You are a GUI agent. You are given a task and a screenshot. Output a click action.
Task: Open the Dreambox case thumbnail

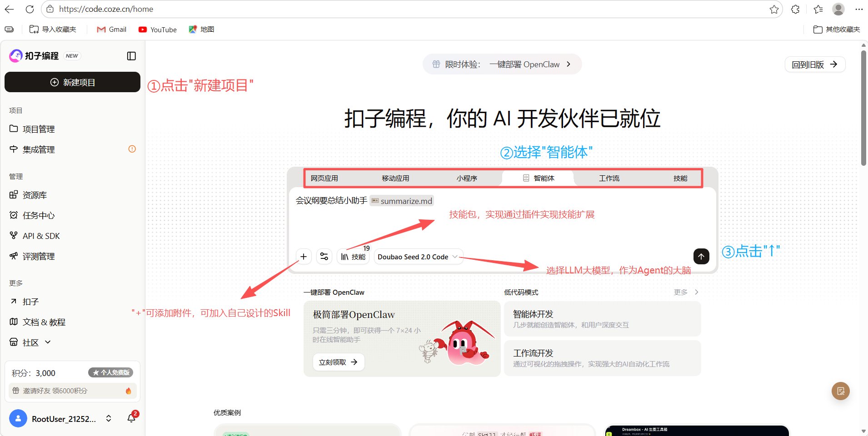coord(697,431)
